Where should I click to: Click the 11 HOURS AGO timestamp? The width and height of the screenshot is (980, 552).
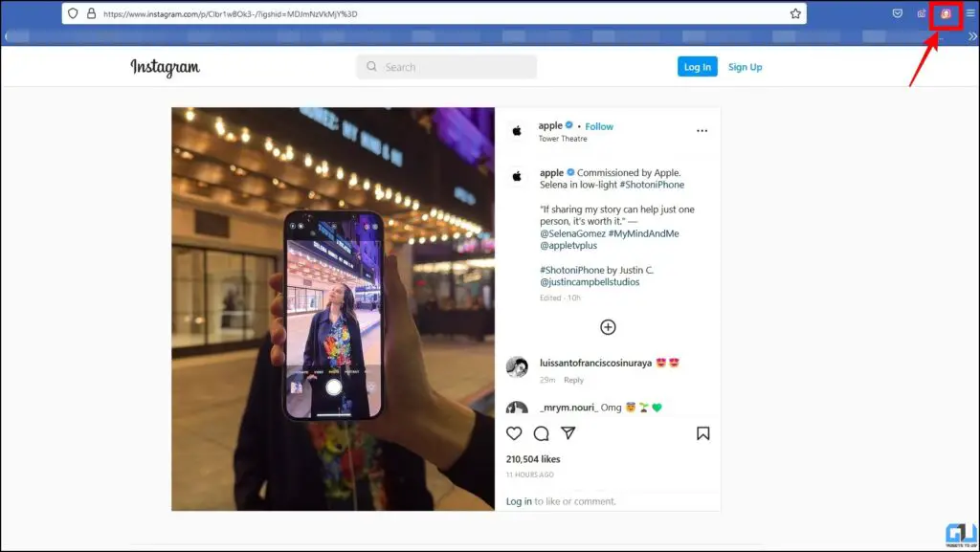point(529,475)
